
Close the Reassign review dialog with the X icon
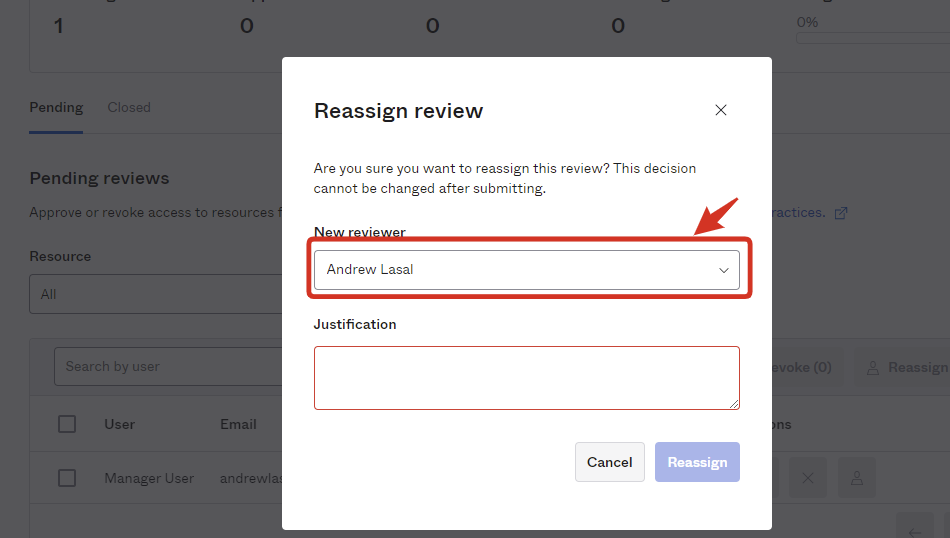pyautogui.click(x=720, y=110)
